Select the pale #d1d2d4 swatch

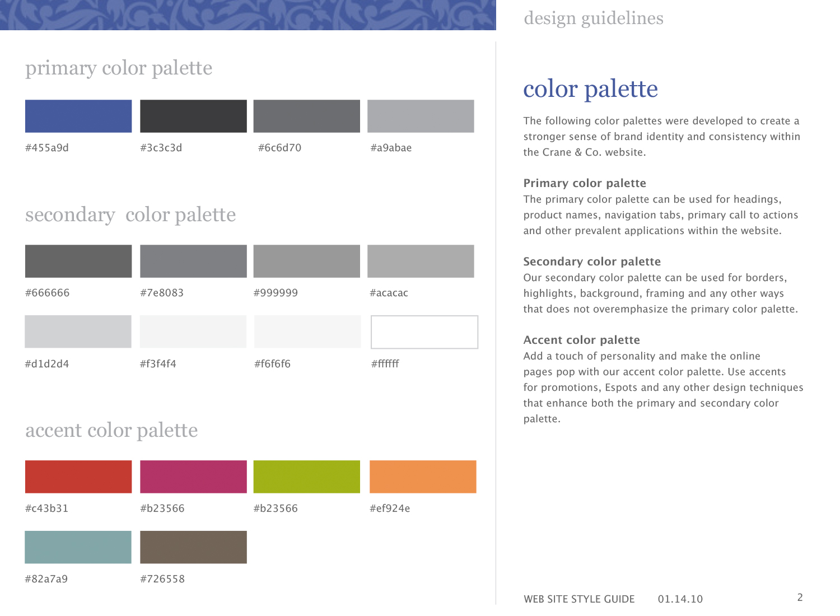[x=78, y=332]
